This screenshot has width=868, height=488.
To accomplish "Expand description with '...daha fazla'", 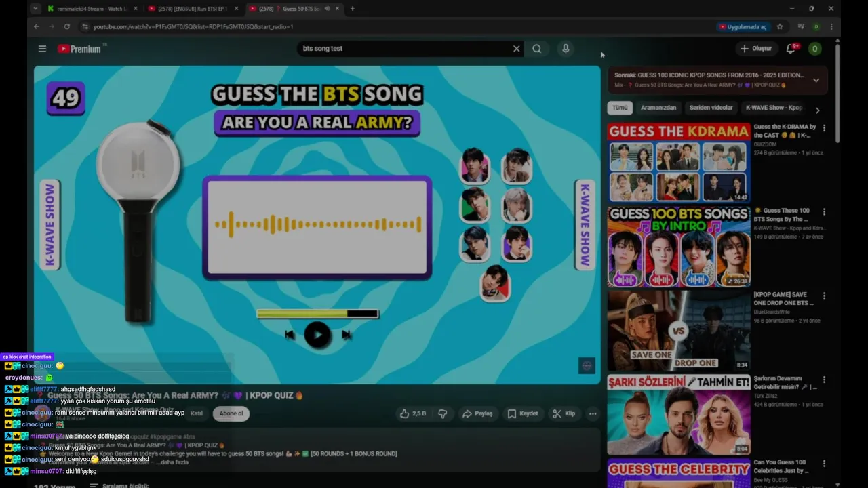I will pyautogui.click(x=172, y=462).
